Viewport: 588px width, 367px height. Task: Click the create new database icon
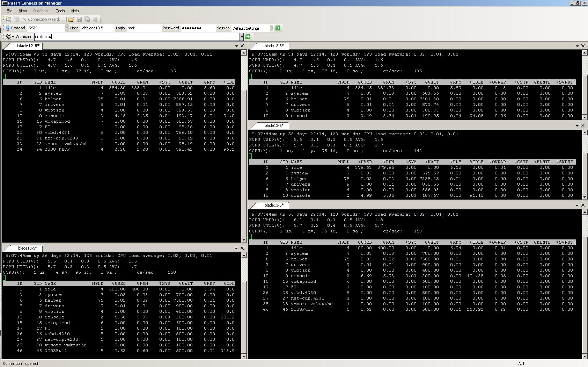[9, 19]
